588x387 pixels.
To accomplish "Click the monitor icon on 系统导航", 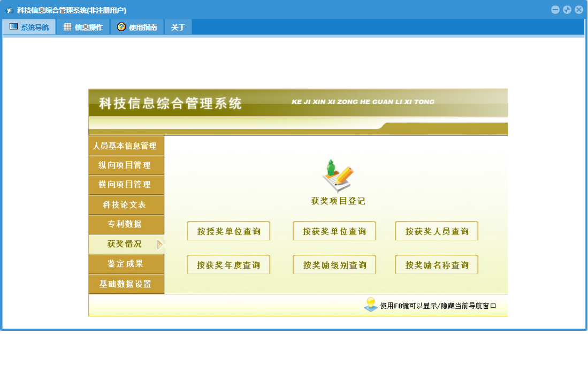I will [x=13, y=27].
